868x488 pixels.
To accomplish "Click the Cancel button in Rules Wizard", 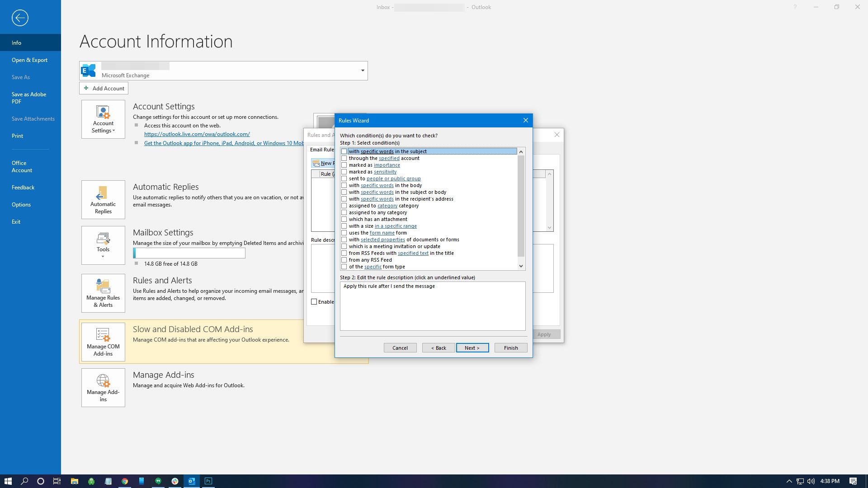I will [x=400, y=347].
